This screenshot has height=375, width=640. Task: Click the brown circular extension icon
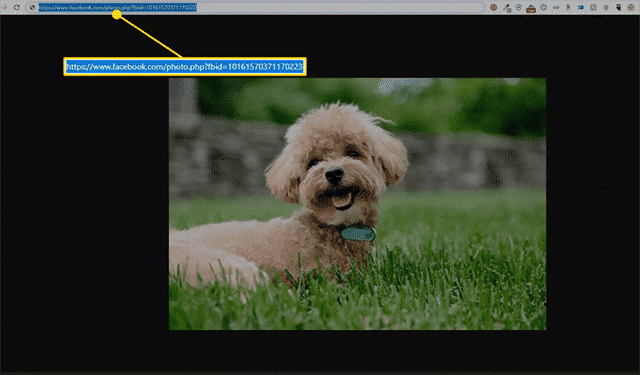point(493,7)
